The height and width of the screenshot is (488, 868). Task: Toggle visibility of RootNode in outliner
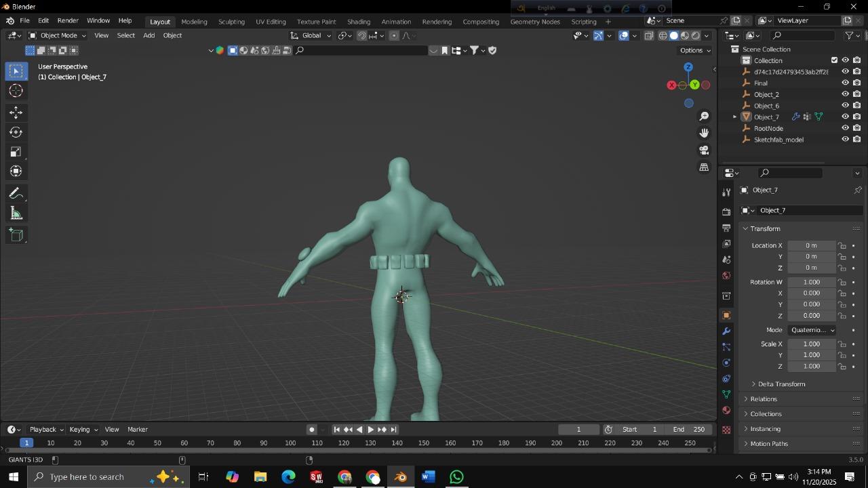point(845,128)
